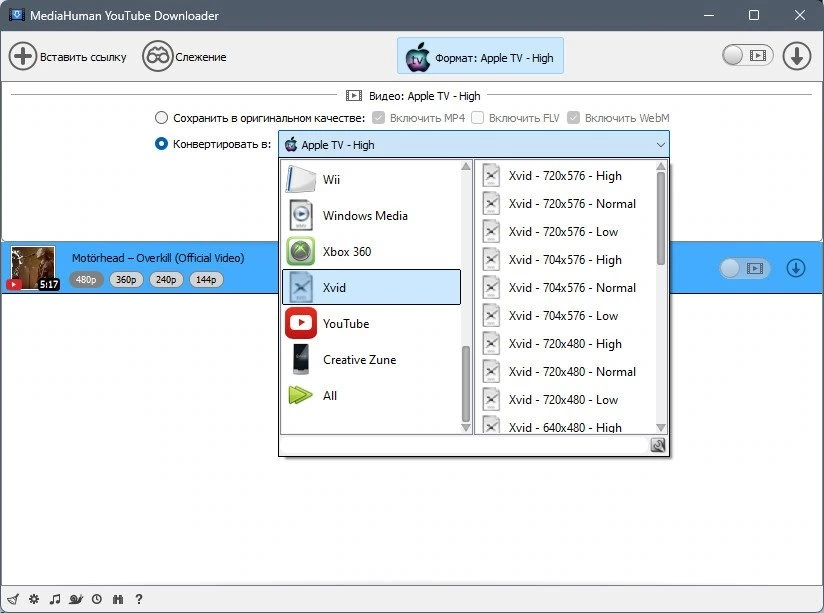Click the Motörhead video thumbnail

click(x=33, y=268)
